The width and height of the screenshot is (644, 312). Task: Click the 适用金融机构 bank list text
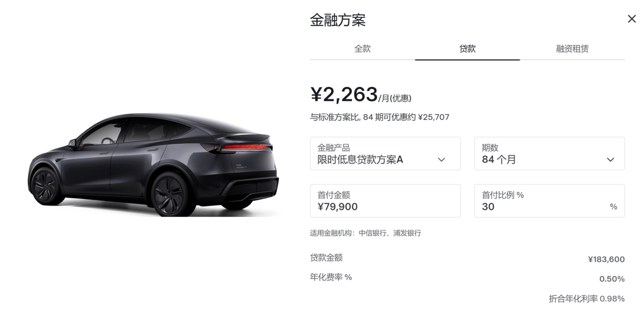tap(365, 233)
